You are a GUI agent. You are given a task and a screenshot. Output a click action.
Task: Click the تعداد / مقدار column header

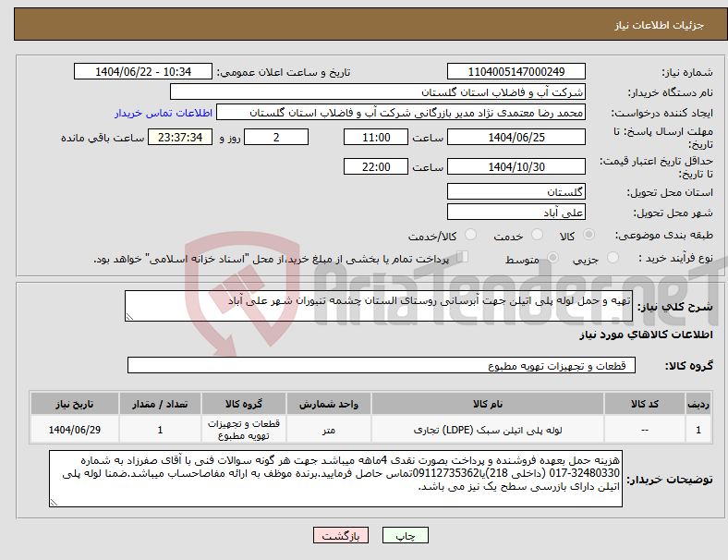tap(160, 404)
